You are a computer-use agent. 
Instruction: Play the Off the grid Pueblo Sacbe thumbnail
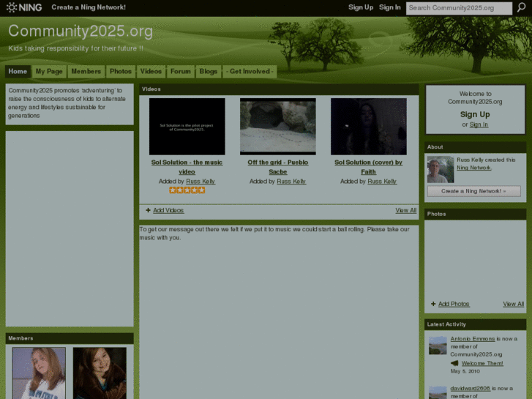[x=278, y=127]
